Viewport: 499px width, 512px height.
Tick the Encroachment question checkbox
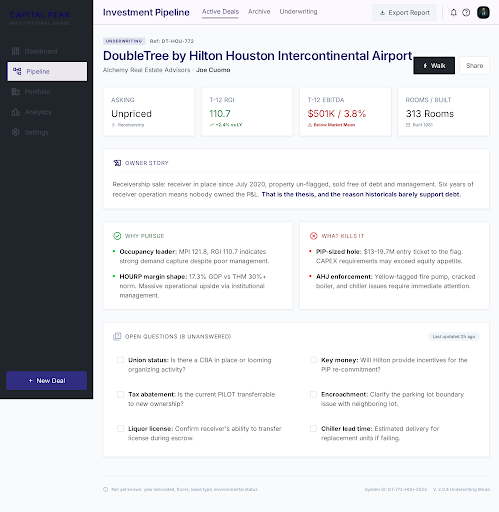[x=313, y=394]
